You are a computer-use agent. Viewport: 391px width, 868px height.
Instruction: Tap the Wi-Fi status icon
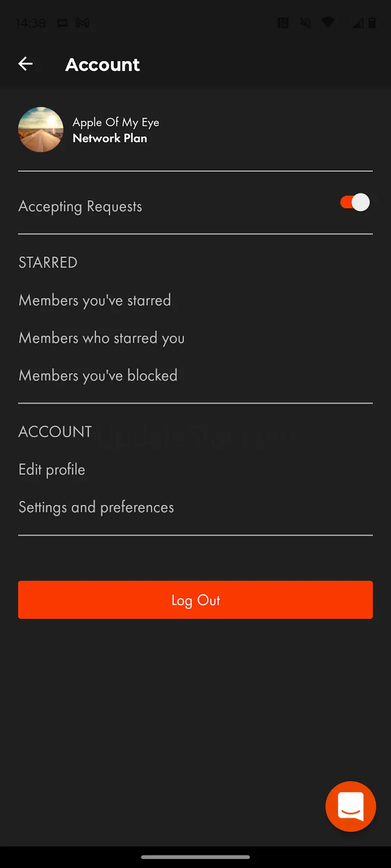[x=328, y=23]
